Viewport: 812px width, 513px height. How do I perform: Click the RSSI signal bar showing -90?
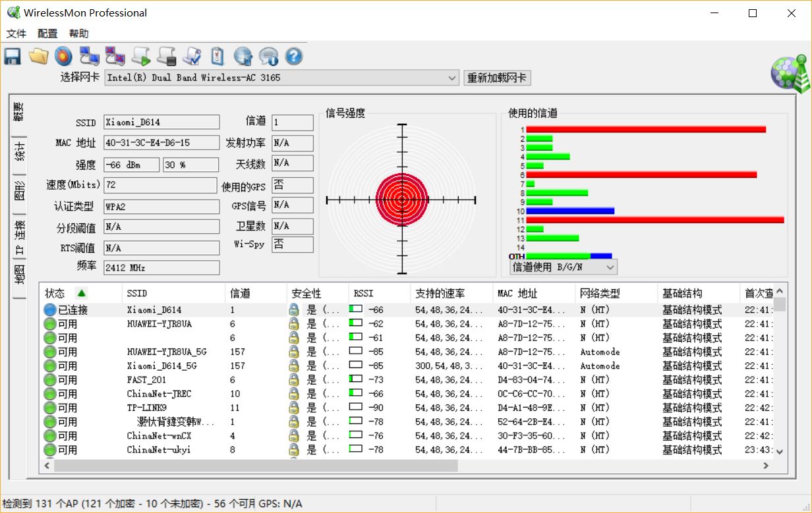point(356,407)
